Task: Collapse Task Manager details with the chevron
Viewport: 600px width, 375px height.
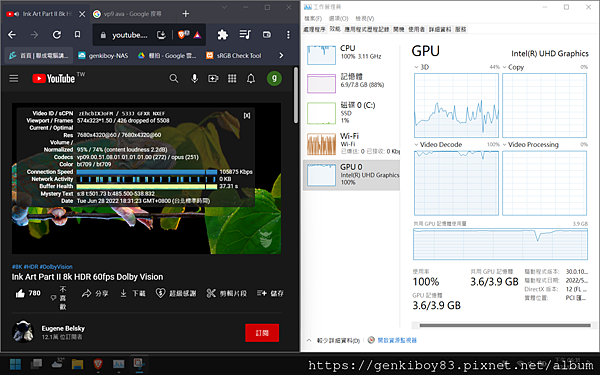Action: (309, 340)
